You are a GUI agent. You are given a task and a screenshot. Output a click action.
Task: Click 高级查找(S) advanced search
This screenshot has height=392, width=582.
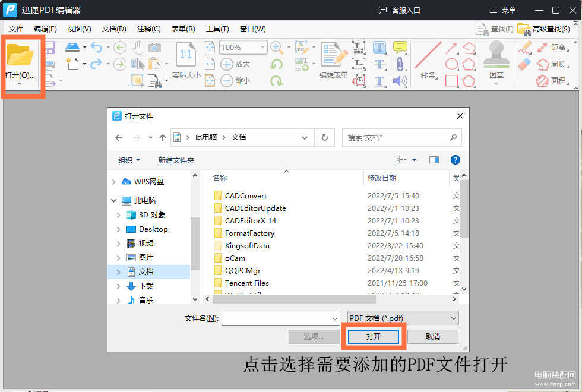coord(544,29)
